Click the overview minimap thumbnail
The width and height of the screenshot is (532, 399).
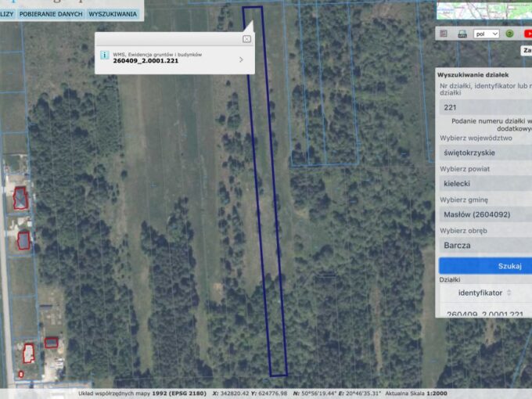pos(484,10)
